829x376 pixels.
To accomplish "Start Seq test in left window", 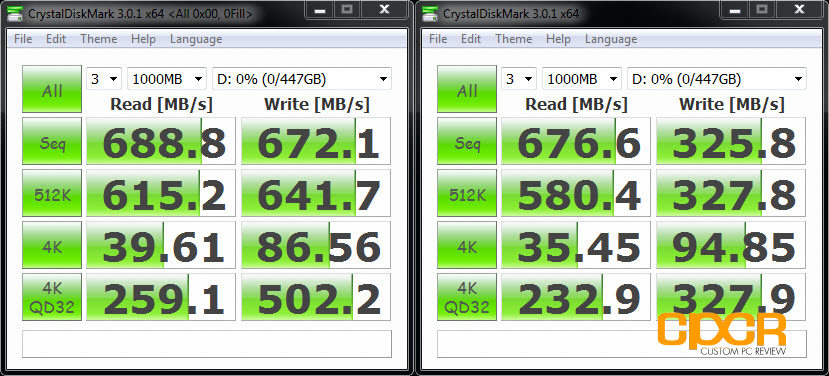I will pyautogui.click(x=52, y=141).
